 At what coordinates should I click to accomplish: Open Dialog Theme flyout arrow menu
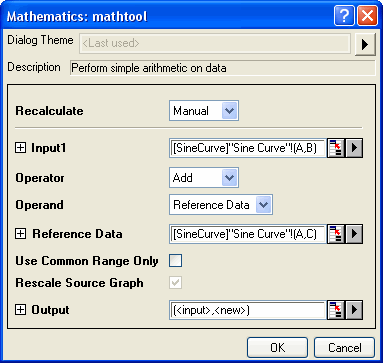coord(365,44)
